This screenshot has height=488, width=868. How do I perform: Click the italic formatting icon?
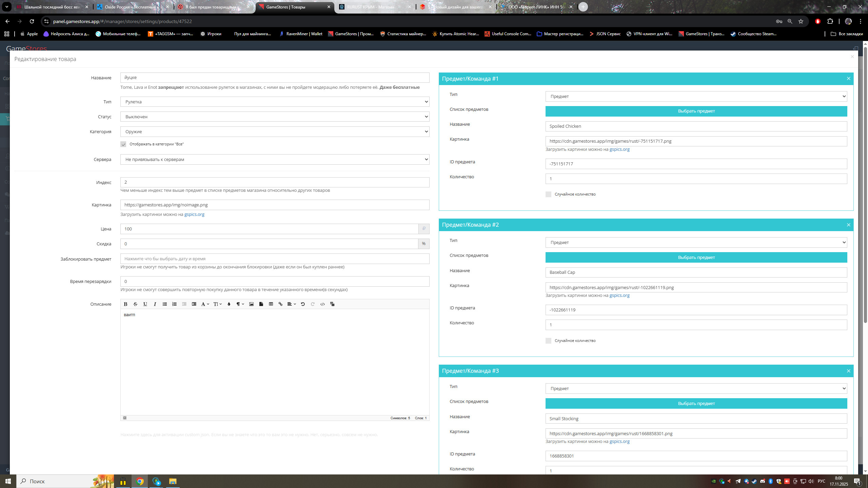(155, 304)
